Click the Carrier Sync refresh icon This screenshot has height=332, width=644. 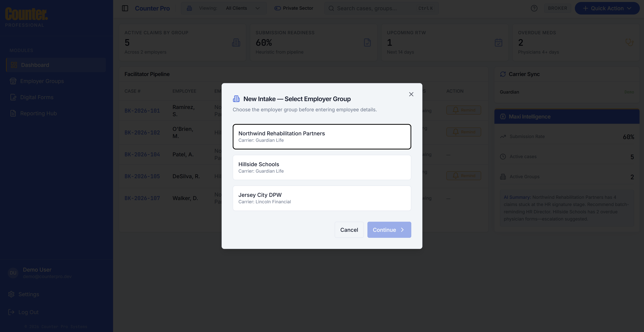click(x=503, y=74)
